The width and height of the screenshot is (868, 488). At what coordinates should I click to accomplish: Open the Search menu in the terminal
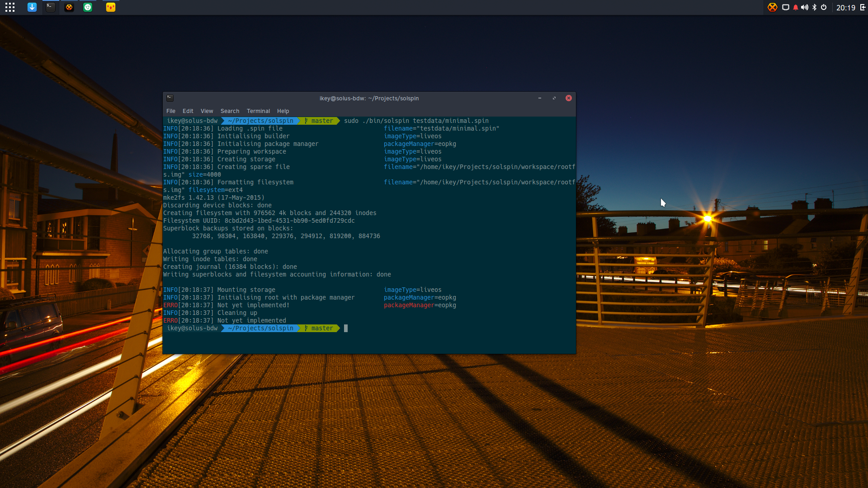click(x=230, y=111)
